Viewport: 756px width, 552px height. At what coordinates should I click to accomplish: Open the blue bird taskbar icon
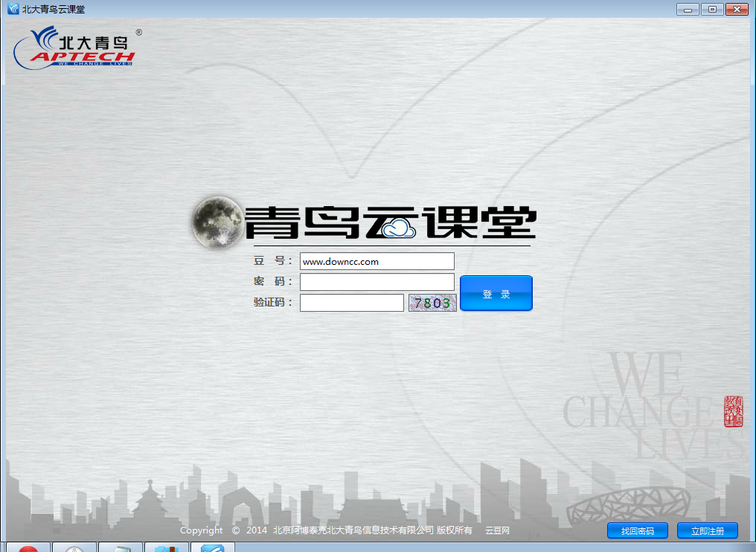click(x=212, y=548)
